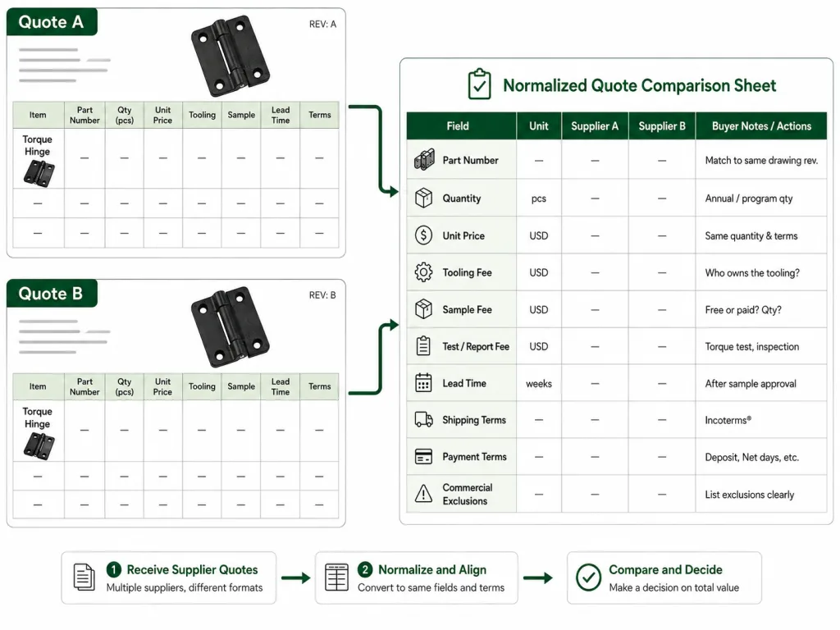
Task: Click the Commercial Exclusions field label
Action: pyautogui.click(x=467, y=494)
